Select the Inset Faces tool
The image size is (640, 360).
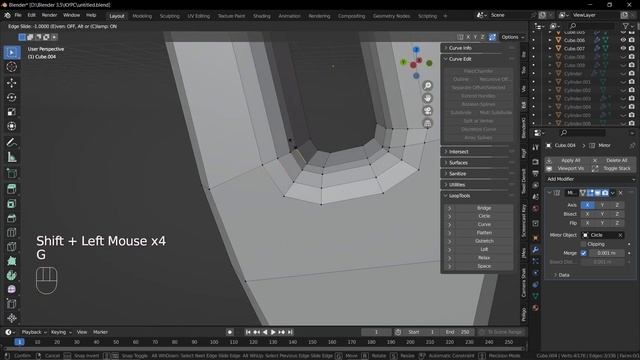point(11,203)
